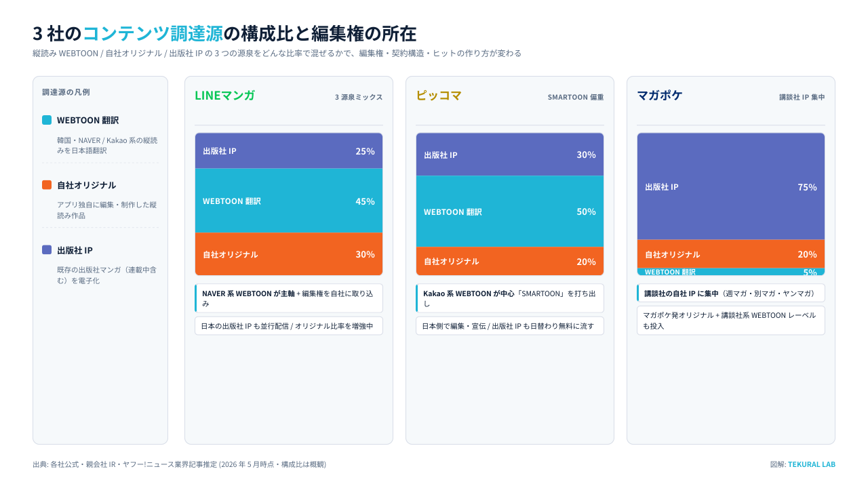
Task: Click the ピッコマ card title
Action: click(x=439, y=96)
